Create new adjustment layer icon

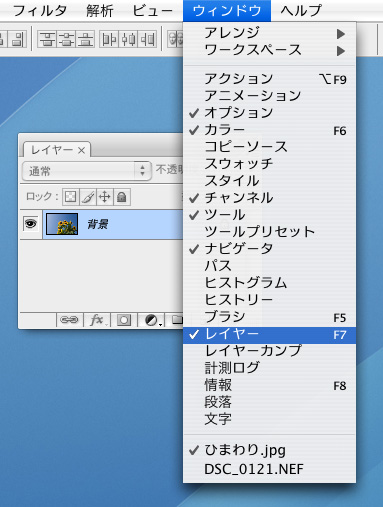pyautogui.click(x=152, y=320)
